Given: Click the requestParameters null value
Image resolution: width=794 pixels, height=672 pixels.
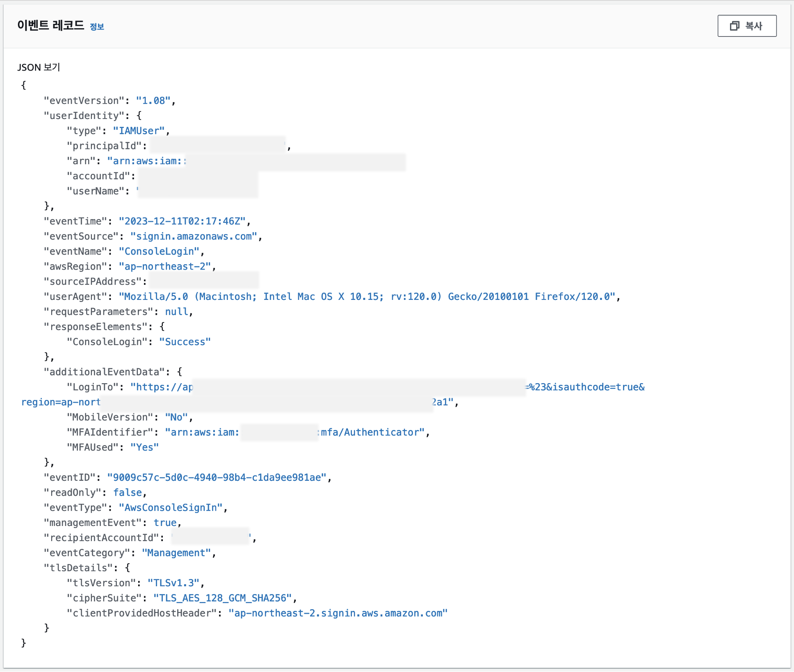Looking at the screenshot, I should pyautogui.click(x=176, y=312).
